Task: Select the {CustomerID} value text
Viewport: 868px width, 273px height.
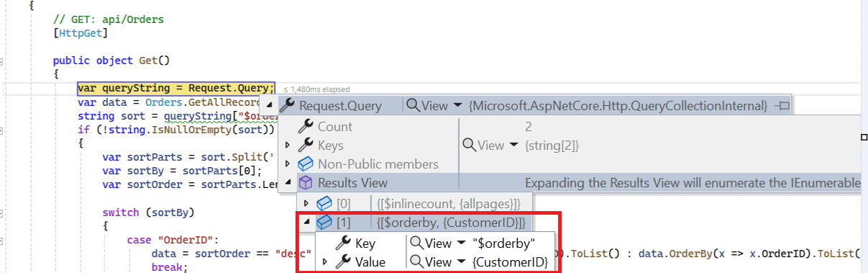Action: tap(511, 261)
